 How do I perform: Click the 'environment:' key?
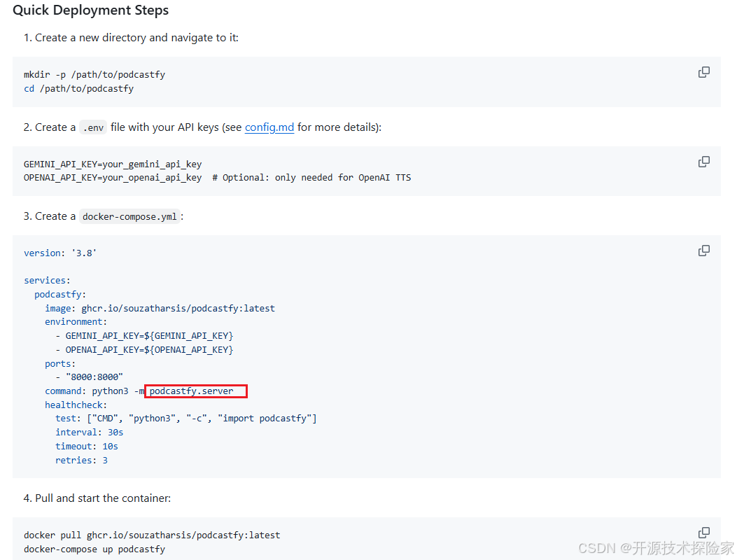pos(76,322)
